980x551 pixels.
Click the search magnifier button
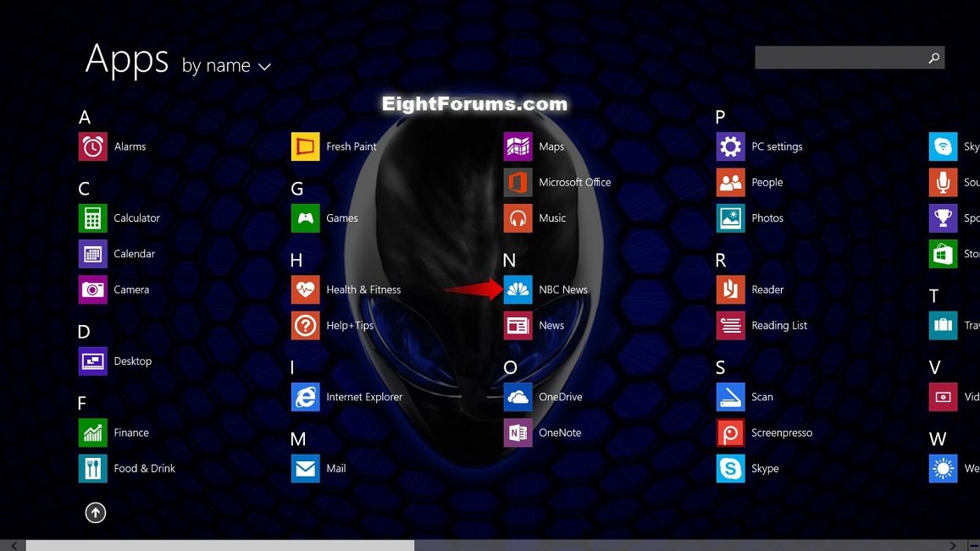point(934,58)
